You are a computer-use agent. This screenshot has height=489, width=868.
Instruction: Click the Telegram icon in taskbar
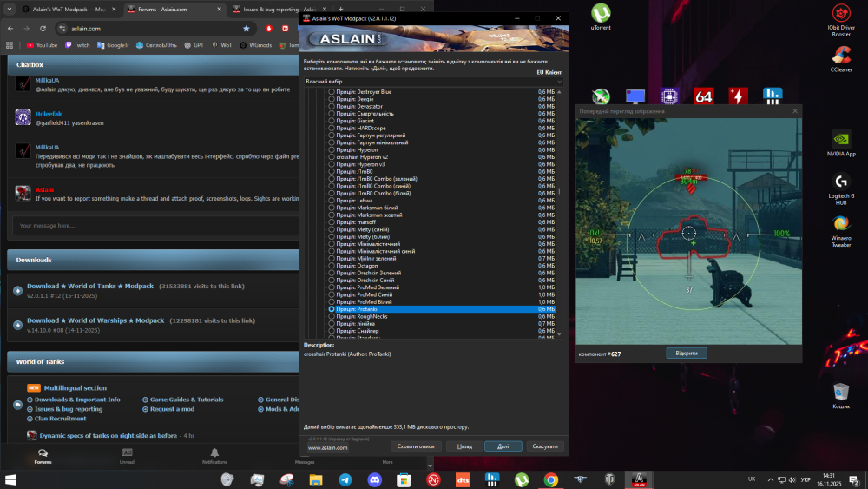tap(345, 479)
